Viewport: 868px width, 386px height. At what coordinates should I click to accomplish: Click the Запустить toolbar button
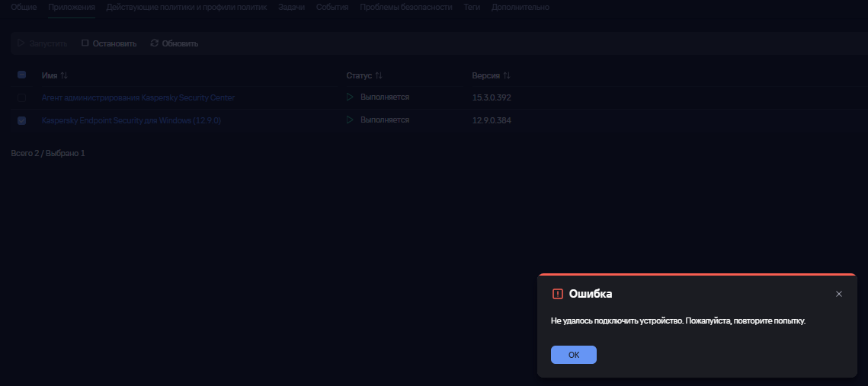43,43
